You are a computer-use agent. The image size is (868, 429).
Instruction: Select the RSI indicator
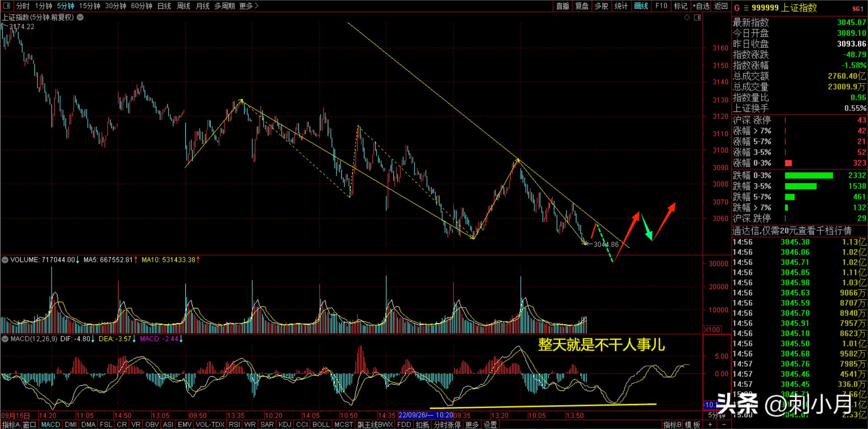tap(234, 424)
